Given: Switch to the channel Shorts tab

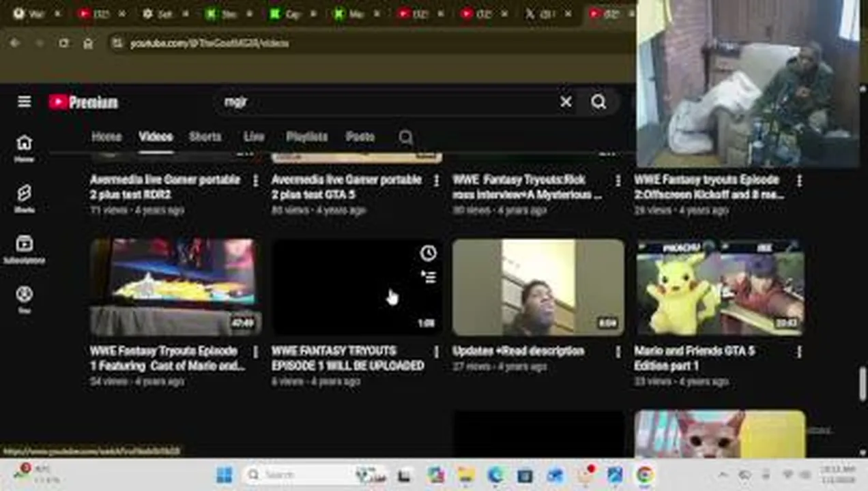Looking at the screenshot, I should 205,136.
